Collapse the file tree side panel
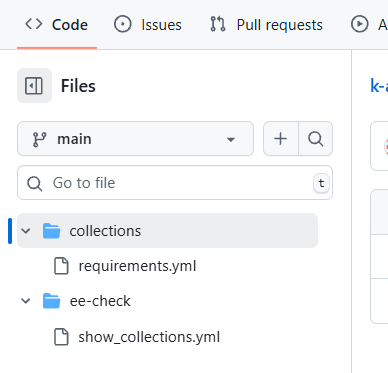This screenshot has height=373, width=388. pos(34,86)
